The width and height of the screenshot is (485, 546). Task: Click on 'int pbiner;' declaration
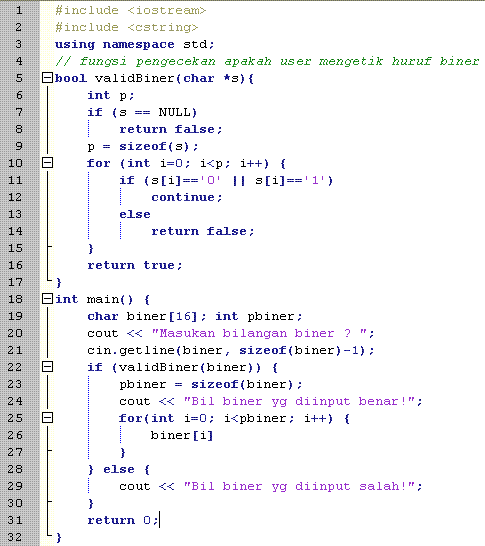[x=259, y=316]
